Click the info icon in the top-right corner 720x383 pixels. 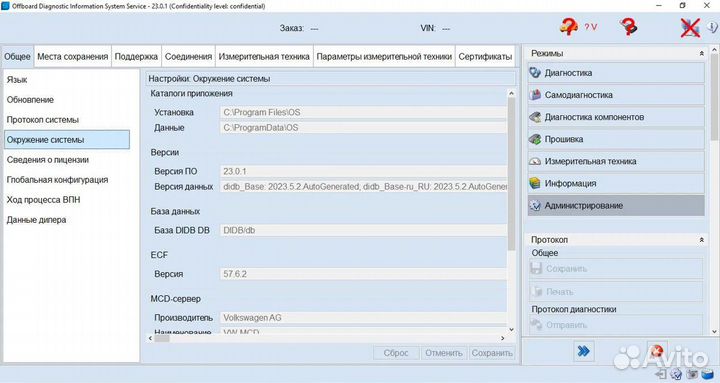tap(713, 27)
